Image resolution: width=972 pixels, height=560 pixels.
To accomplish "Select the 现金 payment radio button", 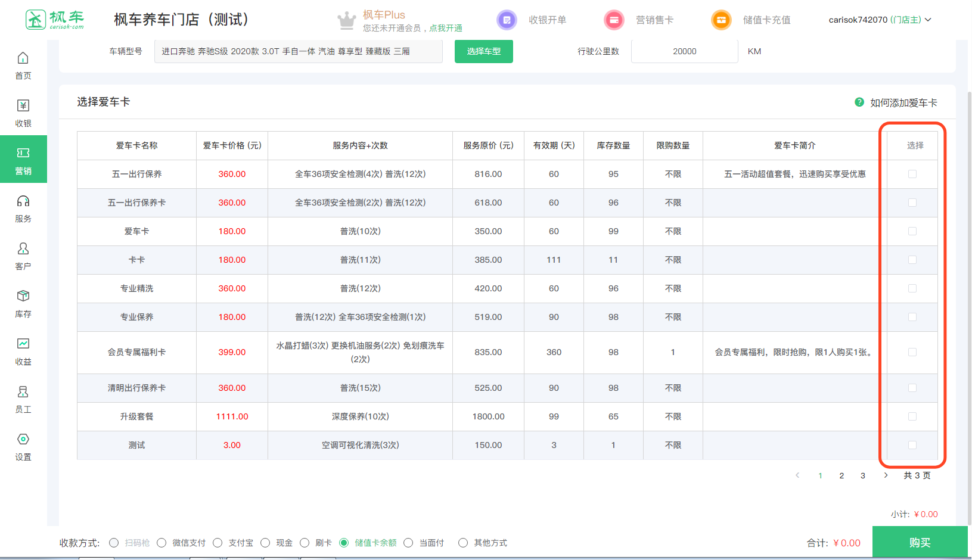I will (x=265, y=543).
